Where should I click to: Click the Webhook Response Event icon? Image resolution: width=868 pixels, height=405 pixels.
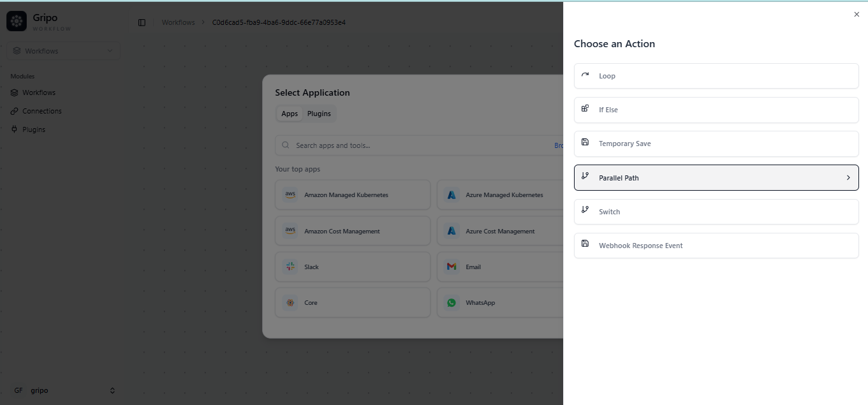[585, 244]
